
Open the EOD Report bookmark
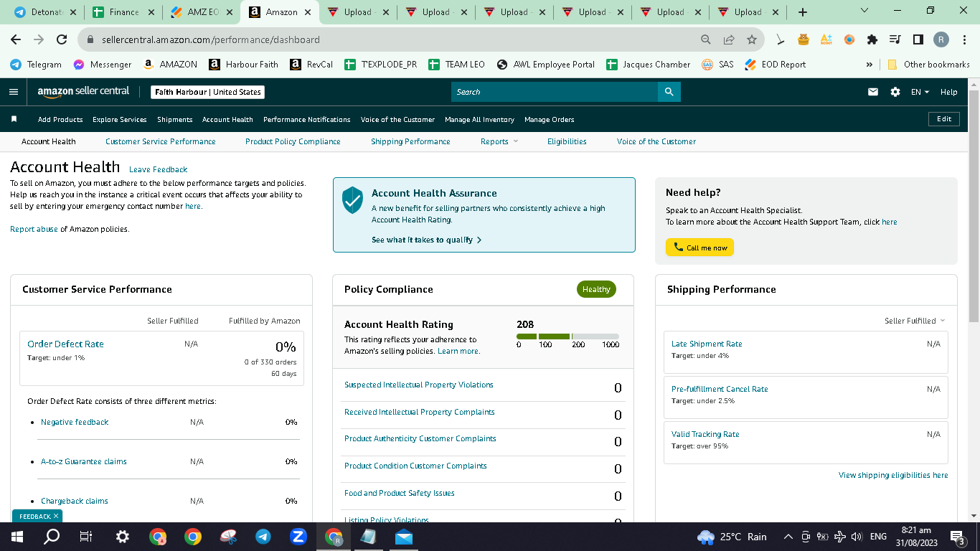pyautogui.click(x=776, y=65)
